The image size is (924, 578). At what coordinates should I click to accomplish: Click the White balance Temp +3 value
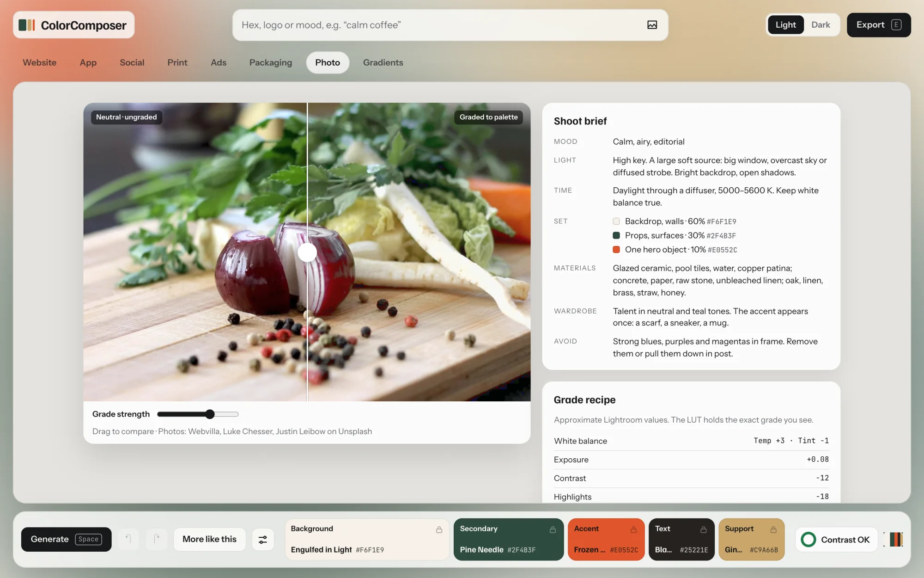point(769,441)
